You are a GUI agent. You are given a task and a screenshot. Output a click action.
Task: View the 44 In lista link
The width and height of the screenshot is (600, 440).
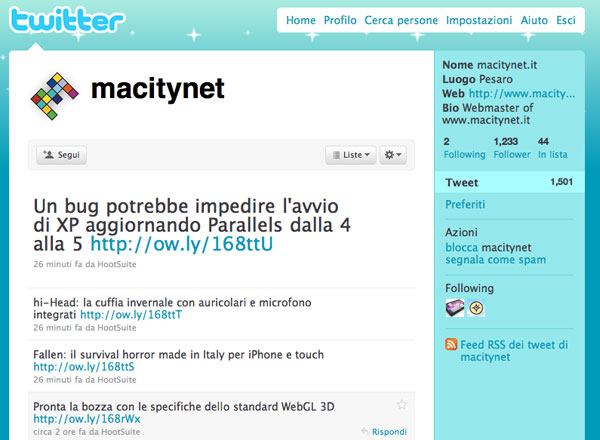553,148
